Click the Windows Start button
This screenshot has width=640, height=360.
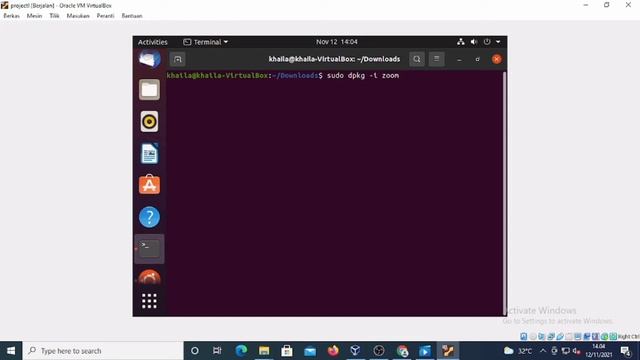click(x=11, y=351)
